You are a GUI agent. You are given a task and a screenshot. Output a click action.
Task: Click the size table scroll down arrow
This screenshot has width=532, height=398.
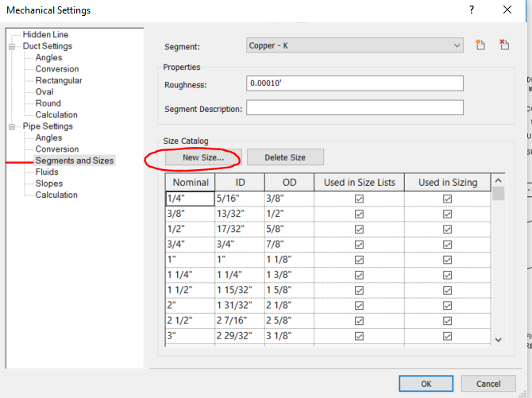498,339
